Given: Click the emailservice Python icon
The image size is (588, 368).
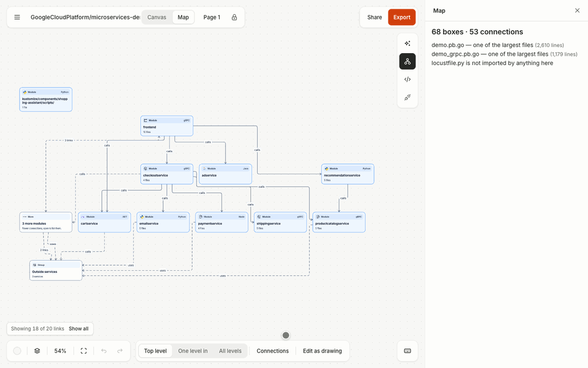Looking at the screenshot, I should click(x=142, y=217).
